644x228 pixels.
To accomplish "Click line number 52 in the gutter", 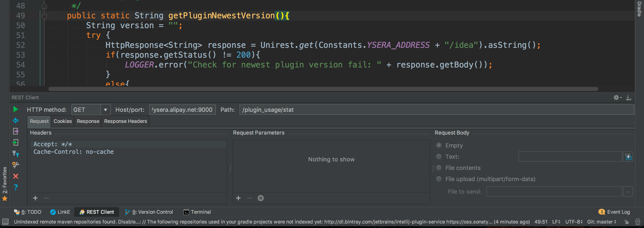I will coord(21,45).
